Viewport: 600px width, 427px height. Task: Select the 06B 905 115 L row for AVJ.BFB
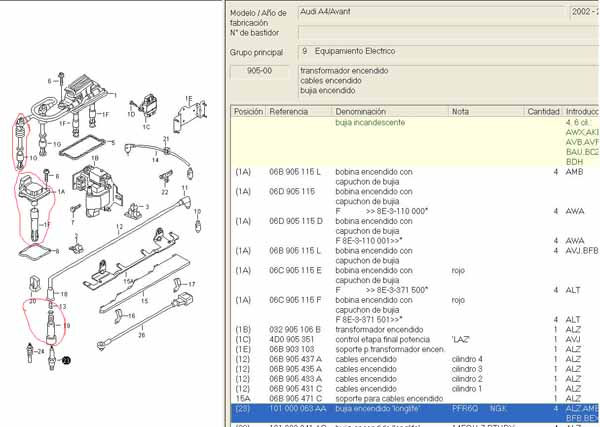415,256
